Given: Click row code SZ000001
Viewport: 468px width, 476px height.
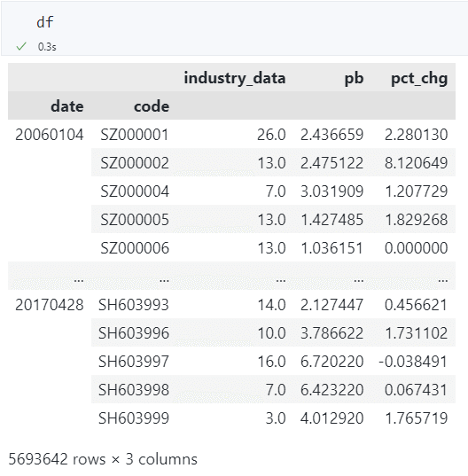Looking at the screenshot, I should pos(135,135).
